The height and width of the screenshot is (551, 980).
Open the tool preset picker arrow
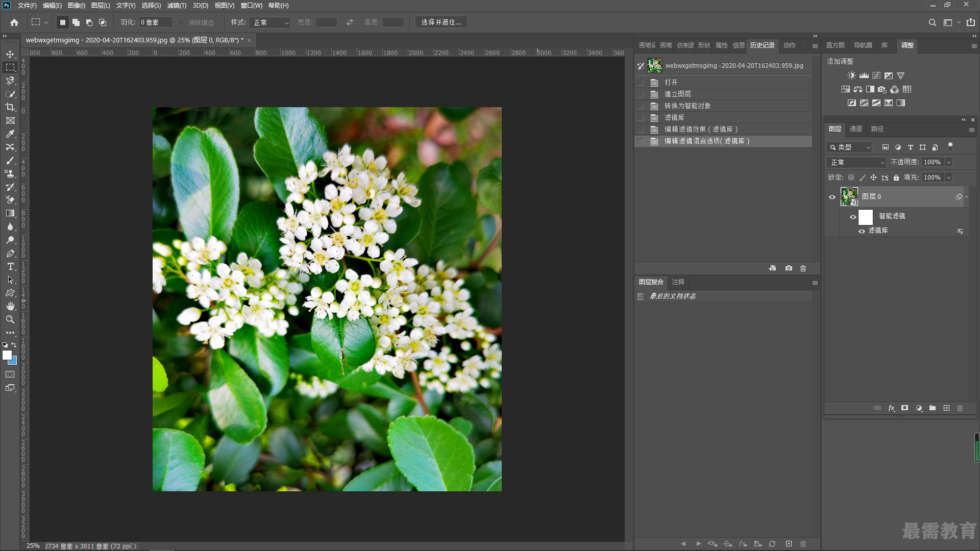tap(46, 22)
